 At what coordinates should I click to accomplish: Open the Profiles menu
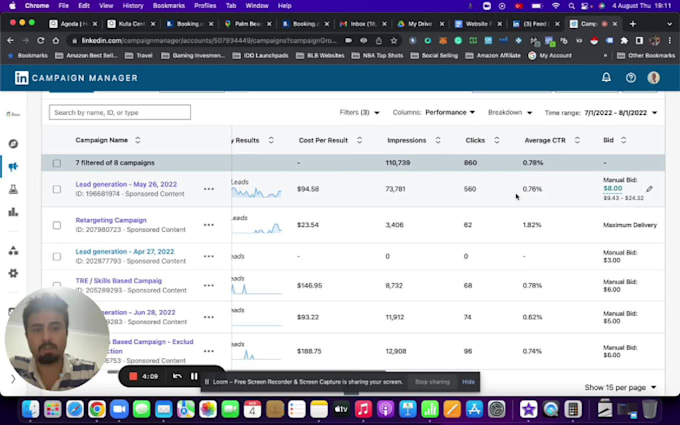click(x=205, y=6)
